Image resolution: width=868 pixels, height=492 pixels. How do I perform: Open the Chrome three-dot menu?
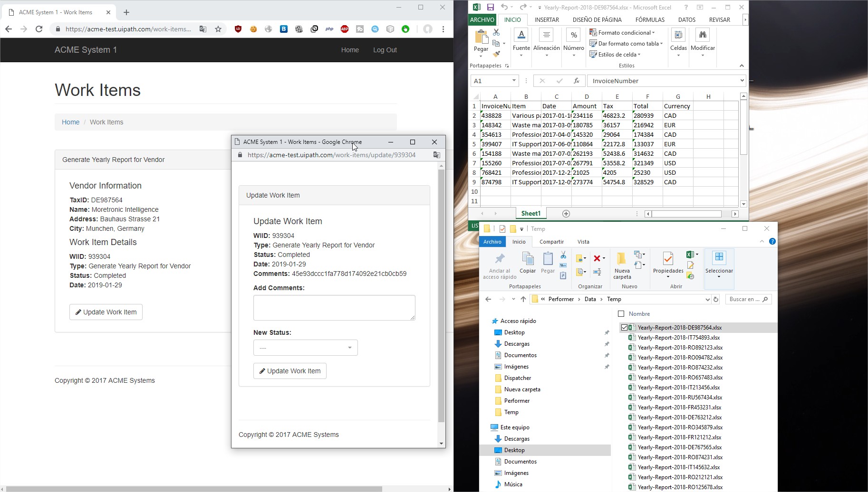[443, 29]
